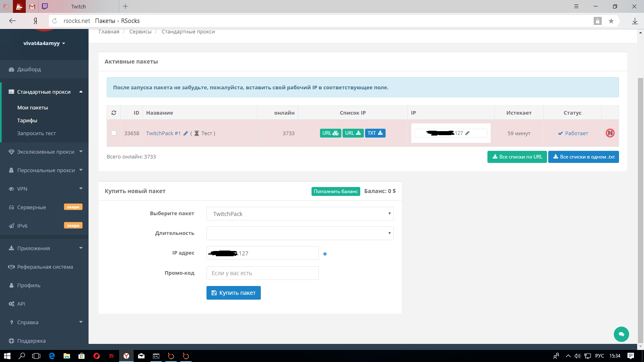644x362 pixels.
Task: Click the refresh icon in table header
Action: tap(114, 113)
